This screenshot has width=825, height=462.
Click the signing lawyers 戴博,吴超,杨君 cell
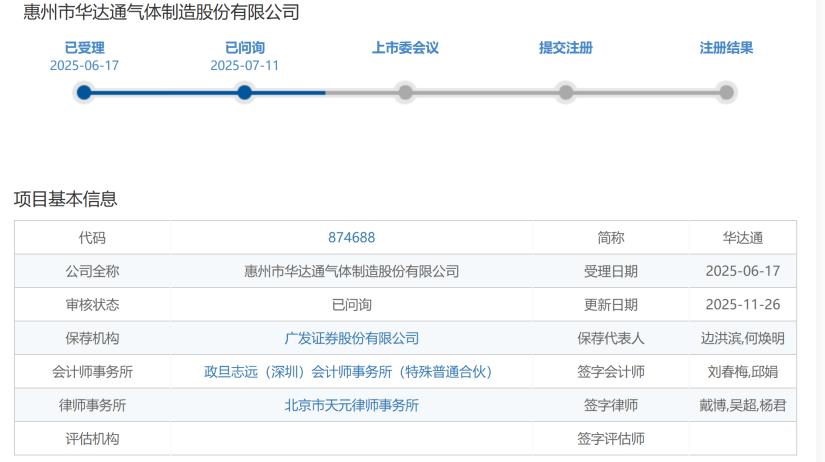point(742,406)
